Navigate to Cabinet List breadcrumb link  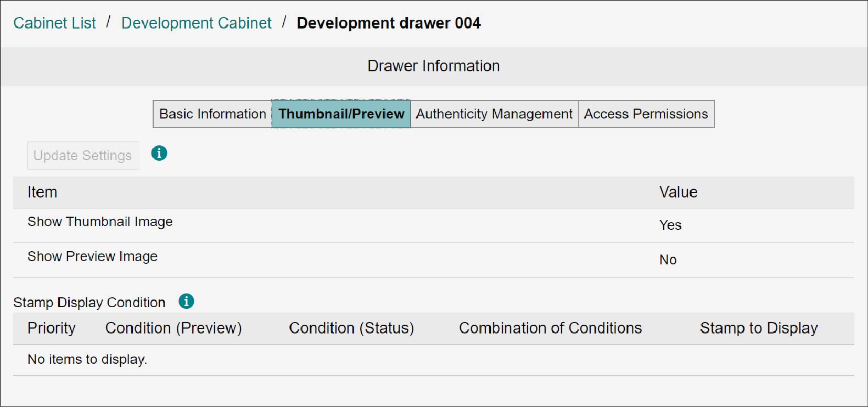[x=54, y=23]
